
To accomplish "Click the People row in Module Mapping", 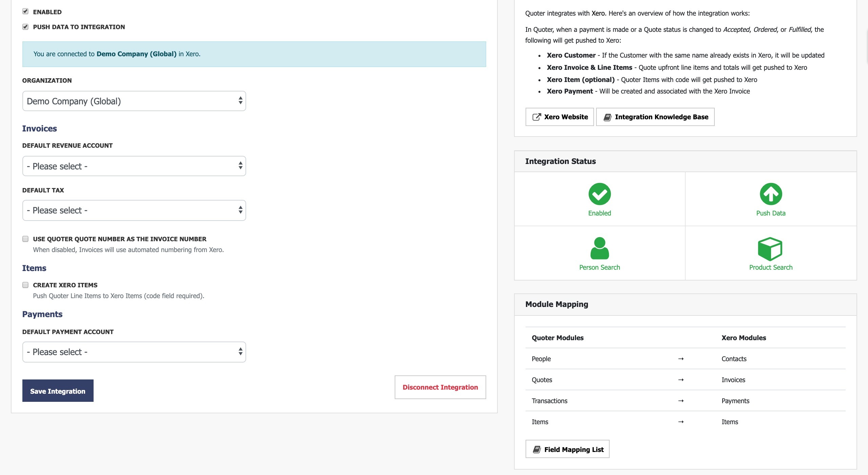I will pyautogui.click(x=685, y=359).
